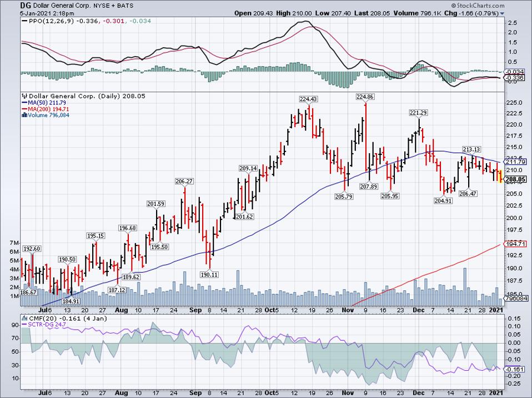Viewport: 532px width, 398px height.
Task: Click the -0.034 tag on the PPO axis
Action: point(515,72)
